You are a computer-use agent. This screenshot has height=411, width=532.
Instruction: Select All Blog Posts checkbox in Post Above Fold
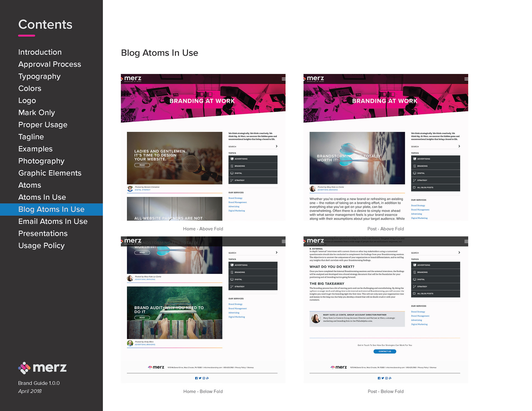(x=414, y=187)
